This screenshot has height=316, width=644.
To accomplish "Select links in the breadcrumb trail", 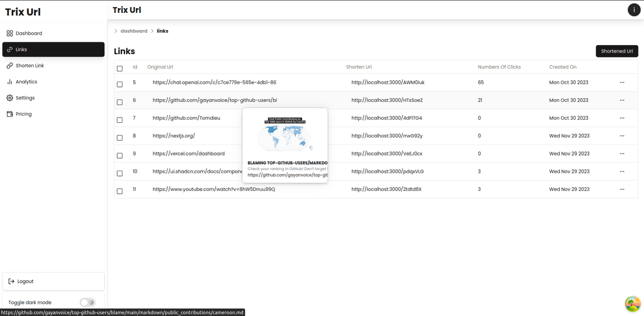I will tap(163, 31).
